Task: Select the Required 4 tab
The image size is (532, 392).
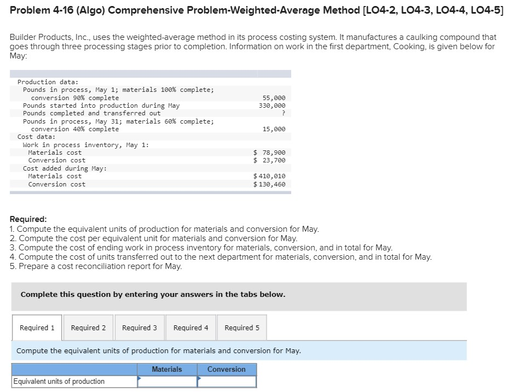Action: click(190, 327)
